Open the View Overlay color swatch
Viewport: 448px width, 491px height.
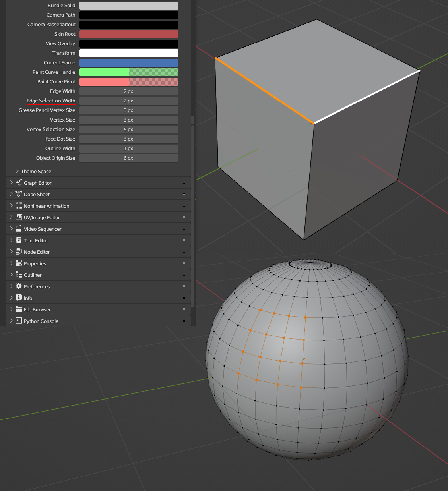pyautogui.click(x=129, y=44)
